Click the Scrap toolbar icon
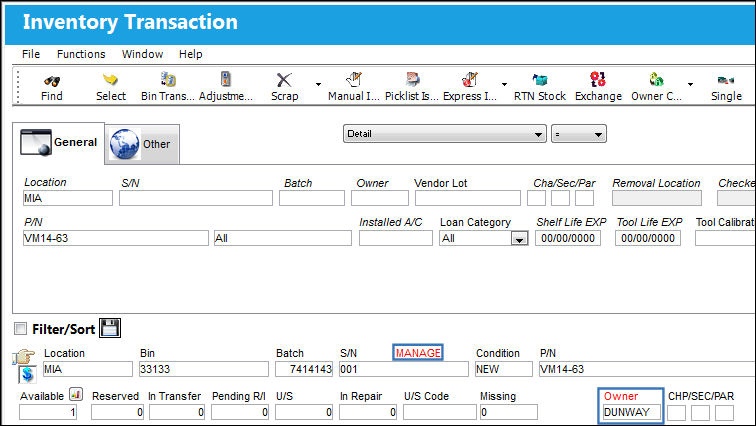The height and width of the screenshot is (426, 756). click(x=284, y=80)
